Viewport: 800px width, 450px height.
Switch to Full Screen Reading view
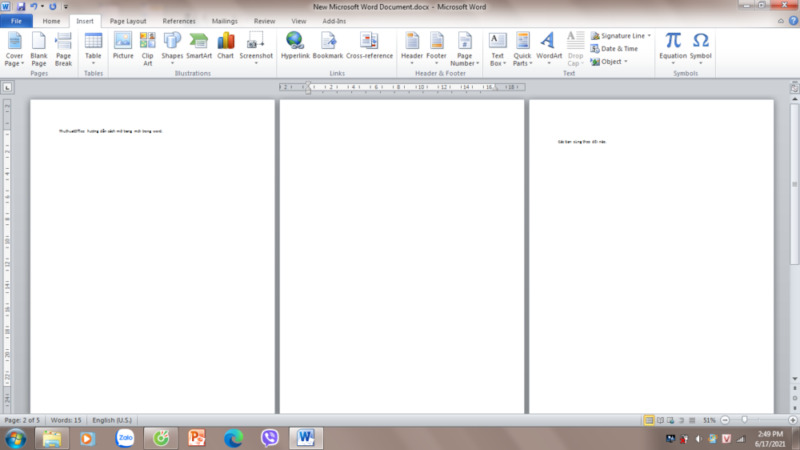(661, 420)
